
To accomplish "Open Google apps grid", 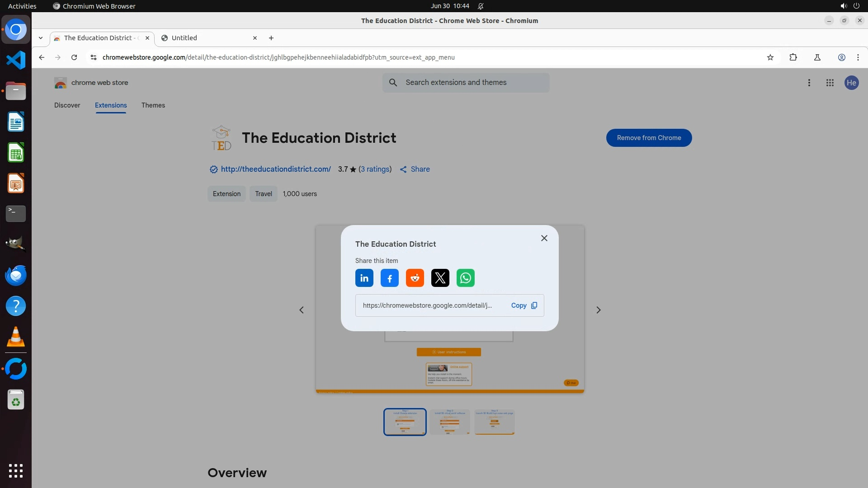I will tap(830, 83).
